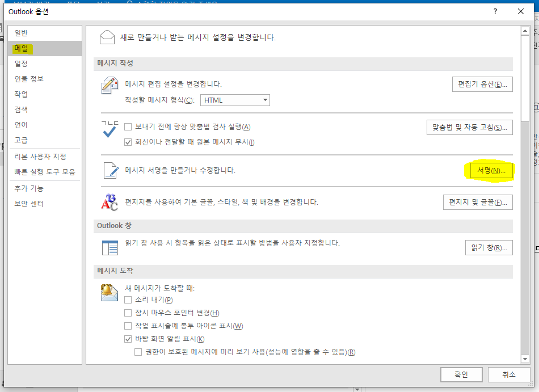Image resolution: width=539 pixels, height=392 pixels.
Task: Go to 언어 options category
Action: 45,125
